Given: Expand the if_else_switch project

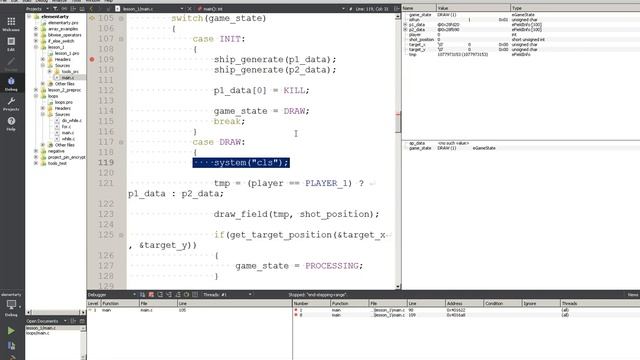Looking at the screenshot, I should point(36,41).
